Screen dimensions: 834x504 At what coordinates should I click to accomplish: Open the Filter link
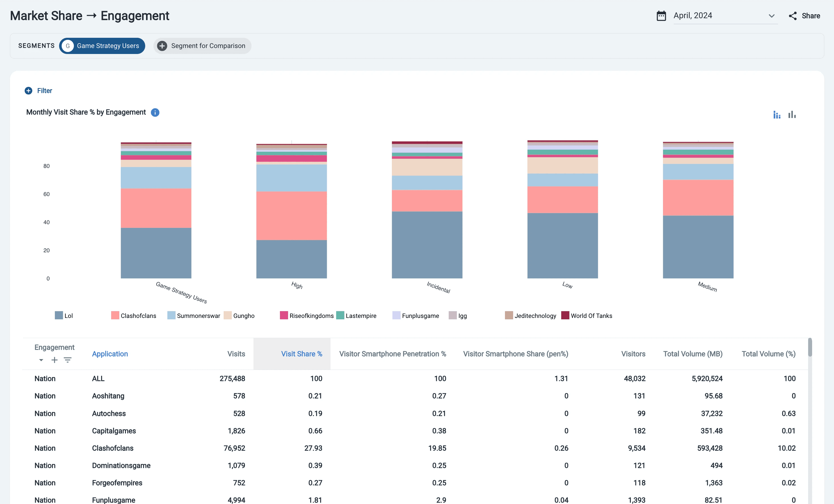pos(44,91)
